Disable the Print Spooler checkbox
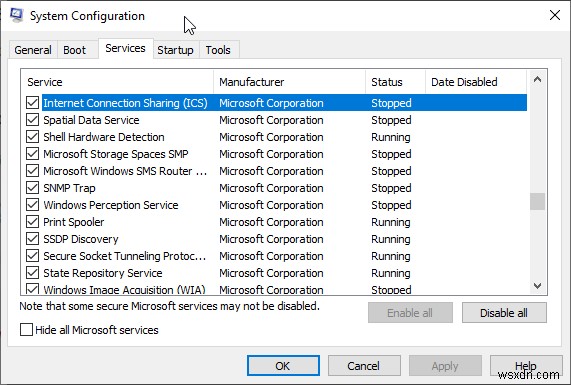This screenshot has height=385, width=571. (32, 222)
